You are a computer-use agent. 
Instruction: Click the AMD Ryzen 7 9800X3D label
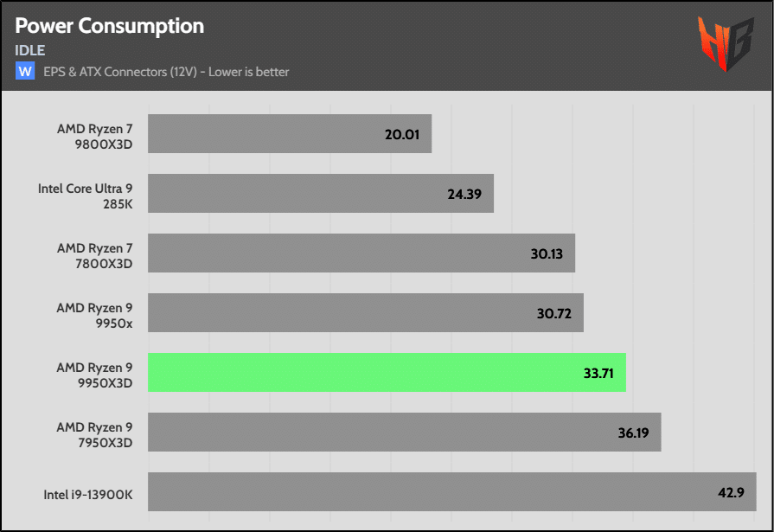click(94, 135)
